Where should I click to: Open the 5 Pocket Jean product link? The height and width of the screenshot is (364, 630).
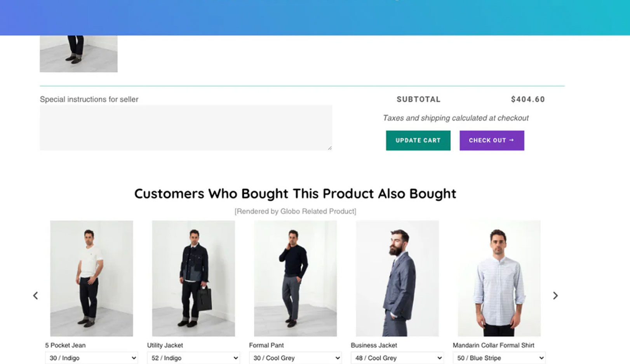point(65,345)
